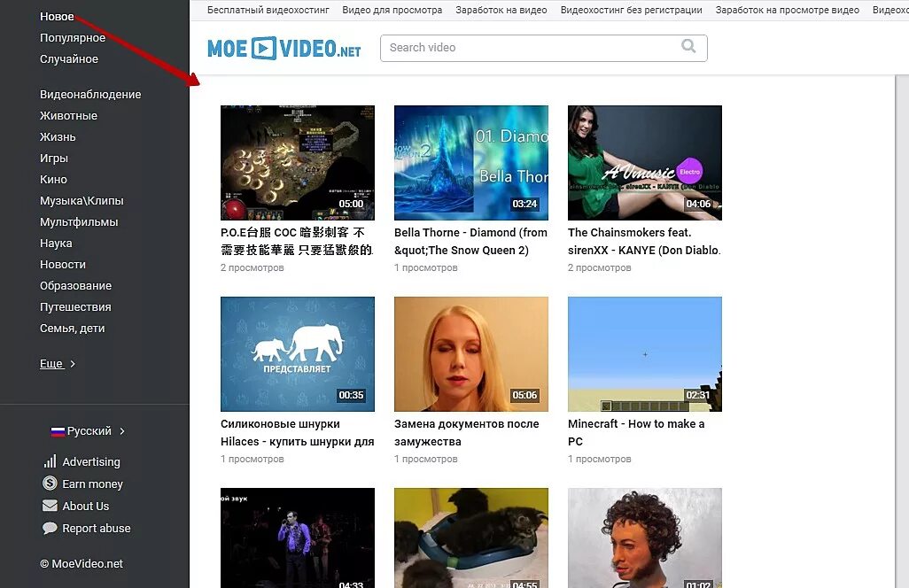
Task: Open the Случайное section
Action: [69, 59]
